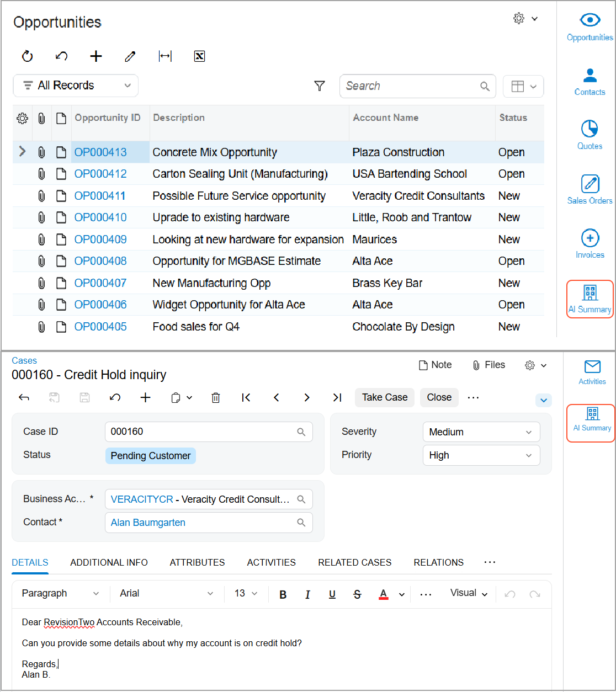The width and height of the screenshot is (616, 692).
Task: Click cancel undo icon in Cases toolbar
Action: pos(115,397)
